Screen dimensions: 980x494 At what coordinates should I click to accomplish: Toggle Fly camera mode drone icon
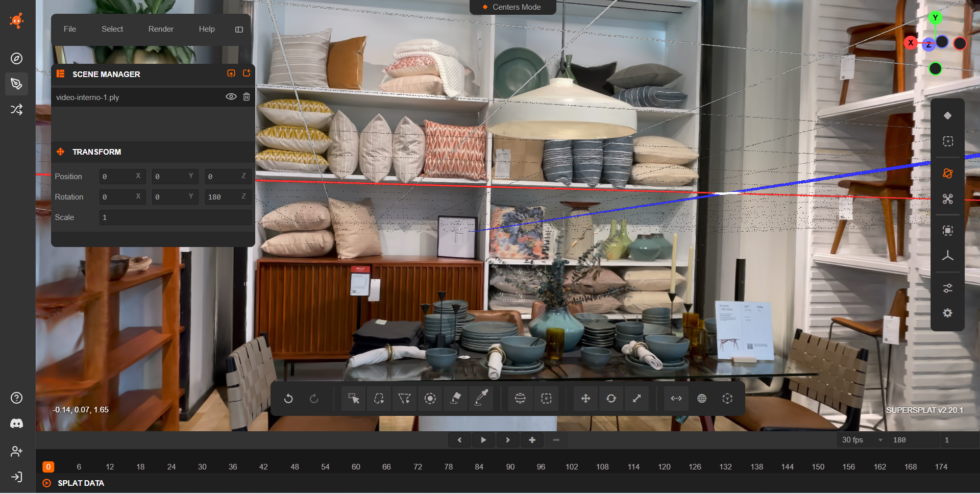point(947,199)
